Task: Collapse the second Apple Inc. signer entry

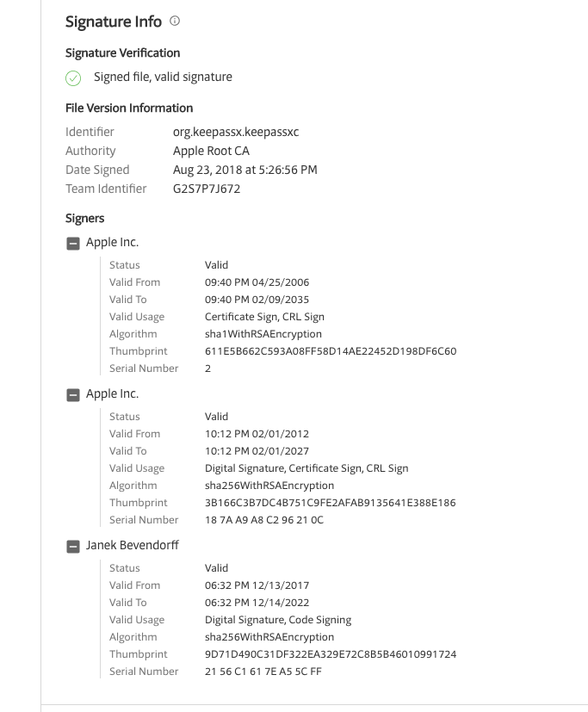Action: pos(72,393)
